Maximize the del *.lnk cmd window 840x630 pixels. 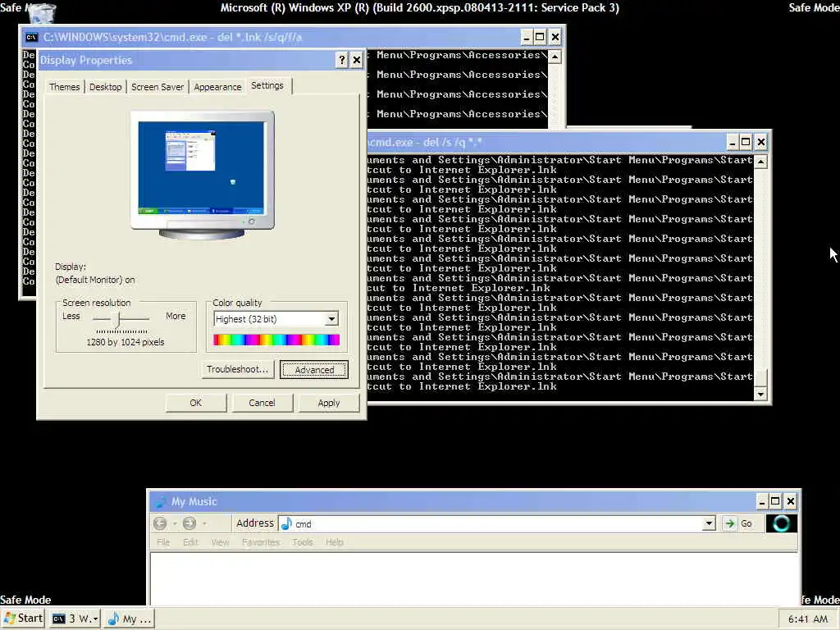(x=540, y=37)
